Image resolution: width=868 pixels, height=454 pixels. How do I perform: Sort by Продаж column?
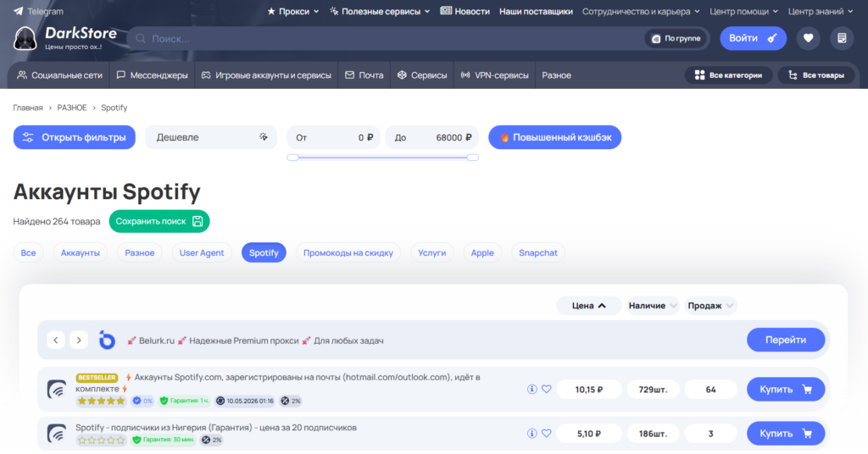pos(710,306)
